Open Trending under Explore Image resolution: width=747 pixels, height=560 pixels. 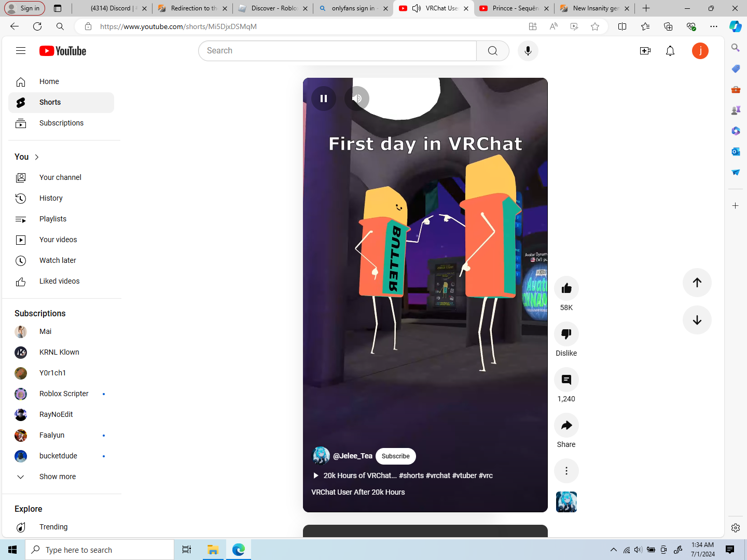pyautogui.click(x=61, y=527)
